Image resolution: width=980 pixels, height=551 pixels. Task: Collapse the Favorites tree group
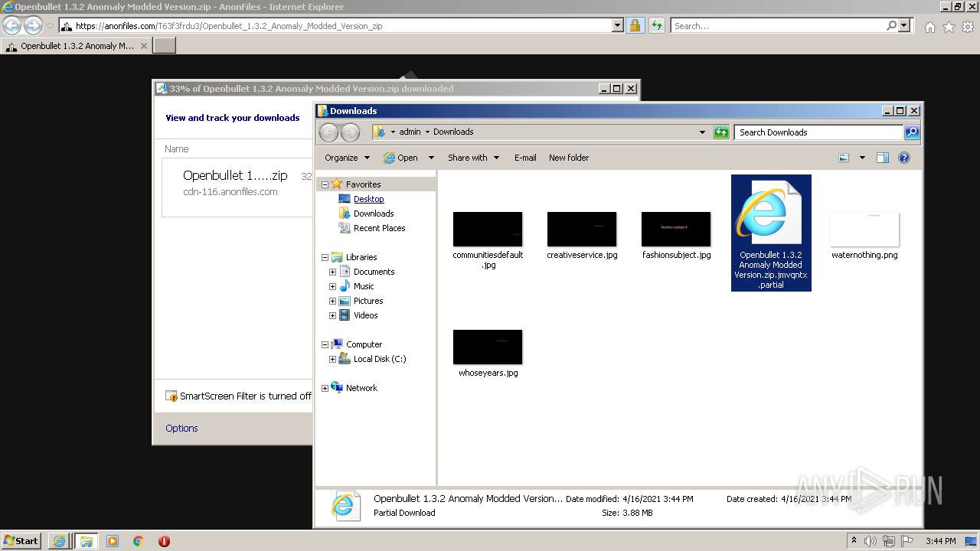[325, 184]
